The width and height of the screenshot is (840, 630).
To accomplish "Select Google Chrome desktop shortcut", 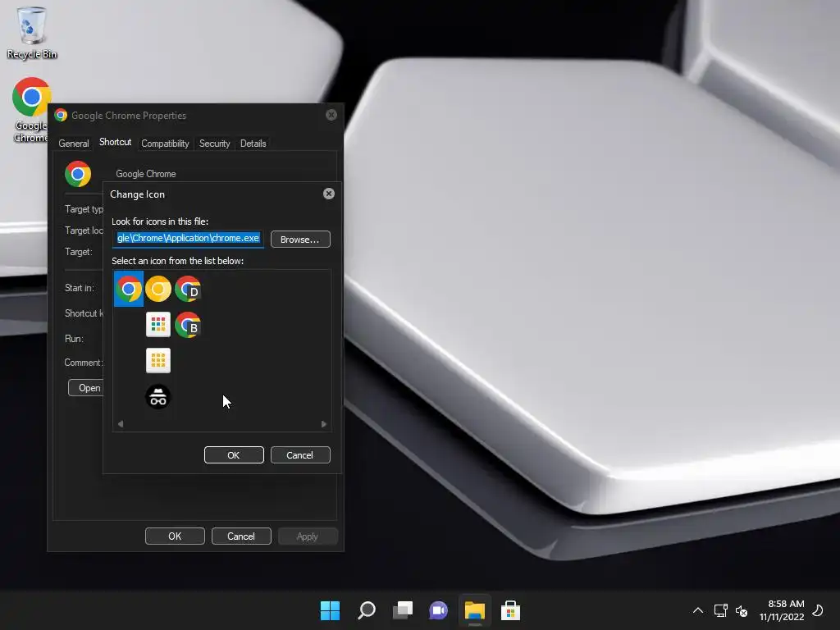I will click(30, 111).
